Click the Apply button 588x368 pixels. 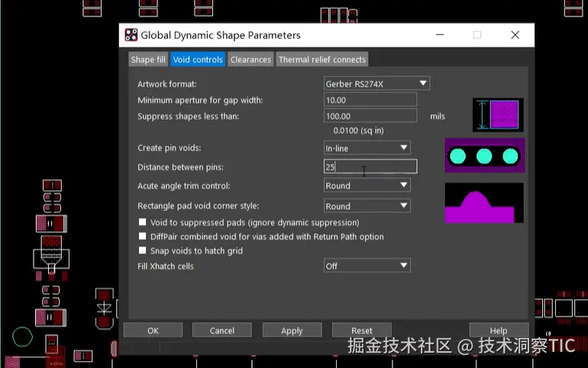(292, 330)
